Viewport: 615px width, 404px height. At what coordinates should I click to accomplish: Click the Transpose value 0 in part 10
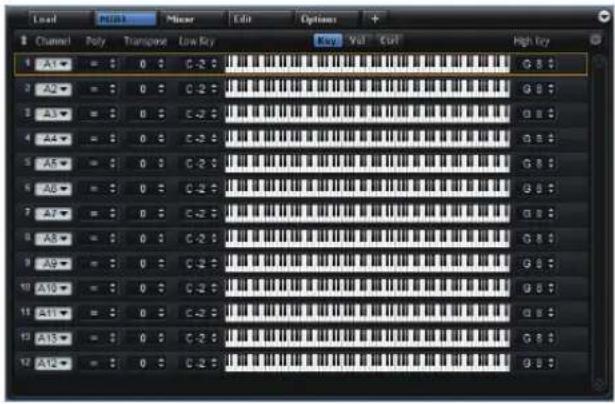point(143,289)
